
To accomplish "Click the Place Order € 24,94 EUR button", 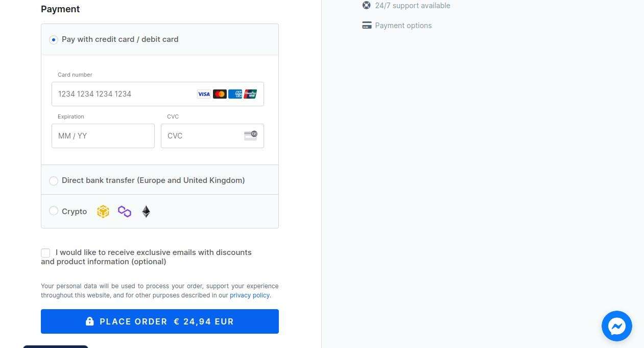I will click(160, 321).
